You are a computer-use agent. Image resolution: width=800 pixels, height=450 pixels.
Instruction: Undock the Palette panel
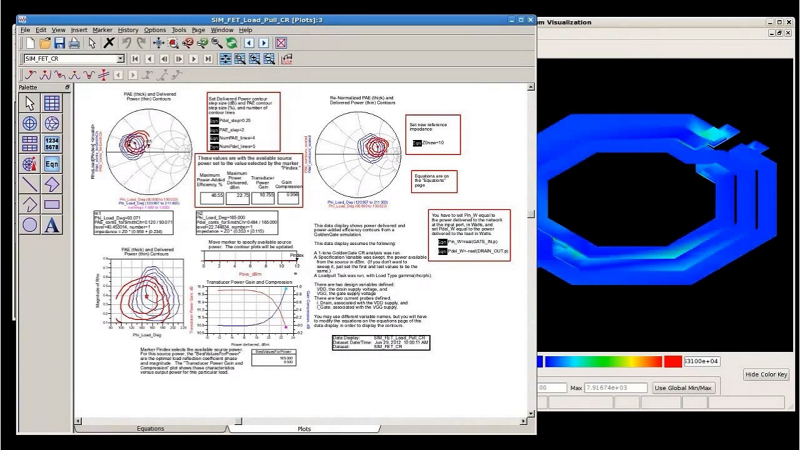click(67, 88)
